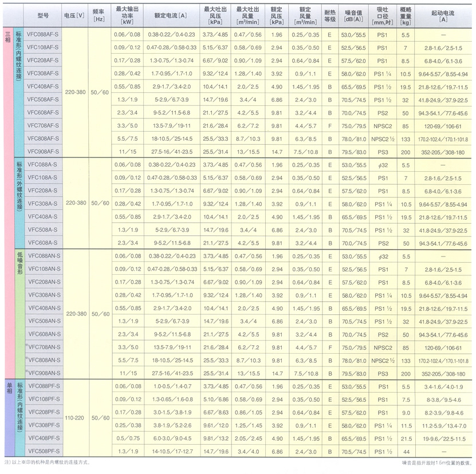Select model cell VFC508AN-S
The width and height of the screenshot is (476, 474).
pos(45,321)
